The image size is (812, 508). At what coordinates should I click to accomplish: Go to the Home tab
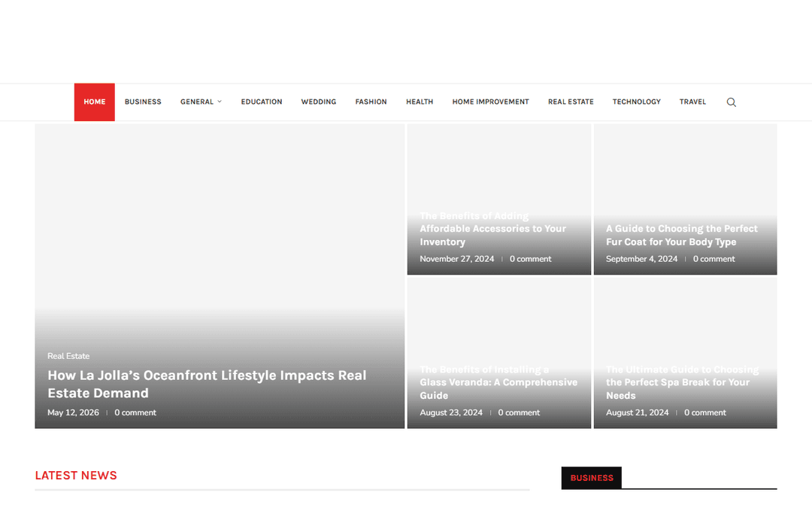(94, 102)
